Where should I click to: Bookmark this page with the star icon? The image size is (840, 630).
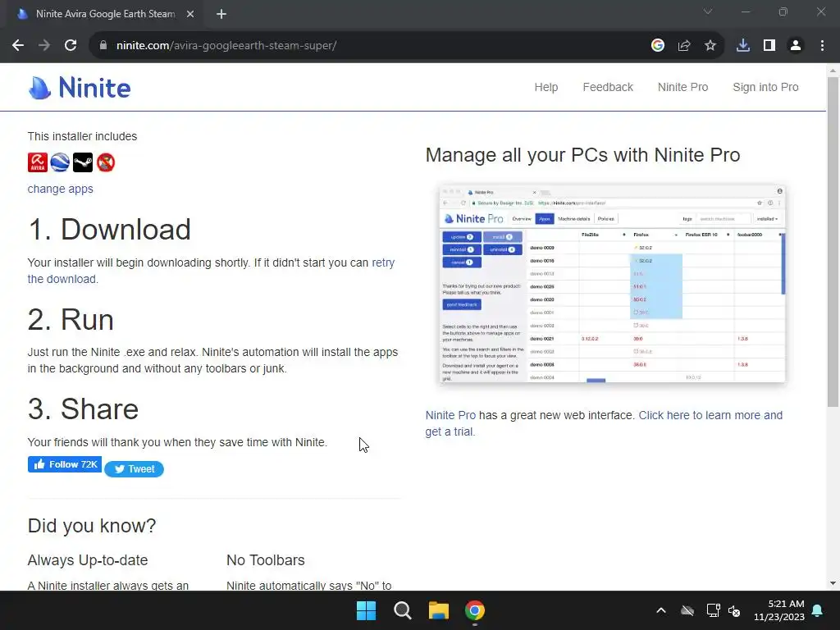click(x=710, y=46)
